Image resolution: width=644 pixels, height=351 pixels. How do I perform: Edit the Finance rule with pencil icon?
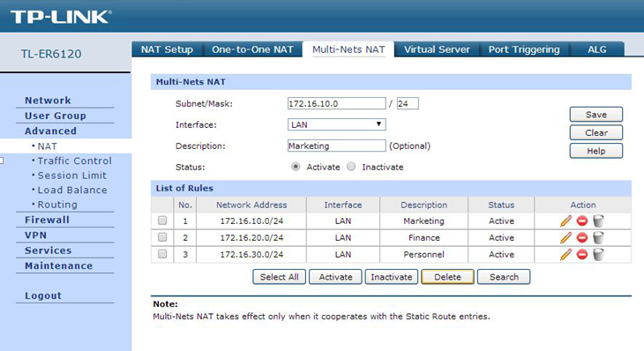click(x=565, y=238)
